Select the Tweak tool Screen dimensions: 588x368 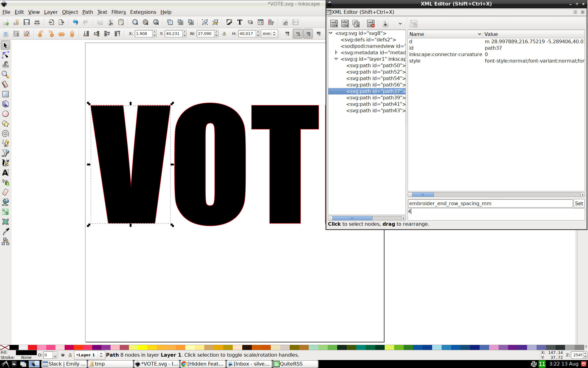click(x=6, y=65)
